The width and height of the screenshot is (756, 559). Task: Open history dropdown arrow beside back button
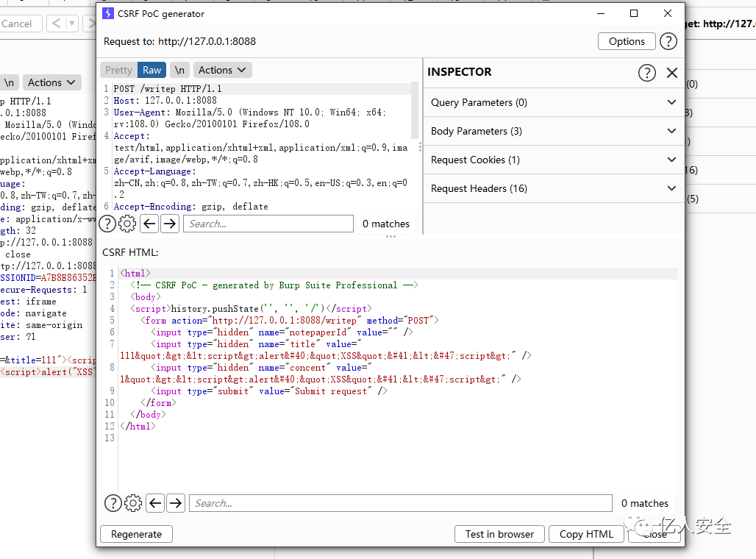point(72,23)
